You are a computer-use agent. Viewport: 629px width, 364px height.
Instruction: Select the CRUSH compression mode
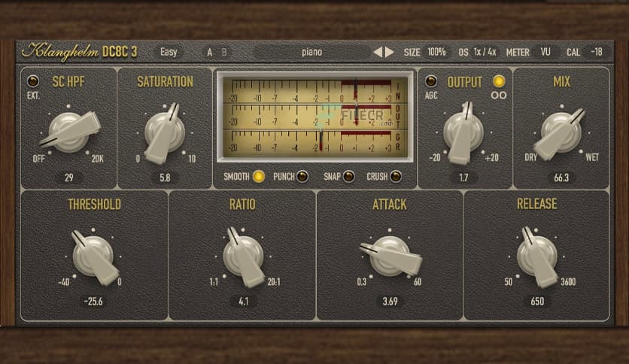click(396, 177)
